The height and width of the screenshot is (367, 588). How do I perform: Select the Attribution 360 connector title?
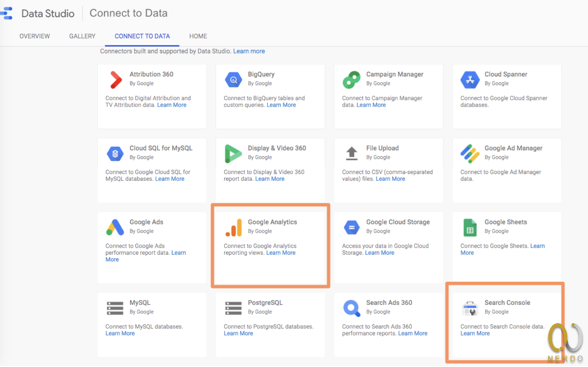point(151,74)
